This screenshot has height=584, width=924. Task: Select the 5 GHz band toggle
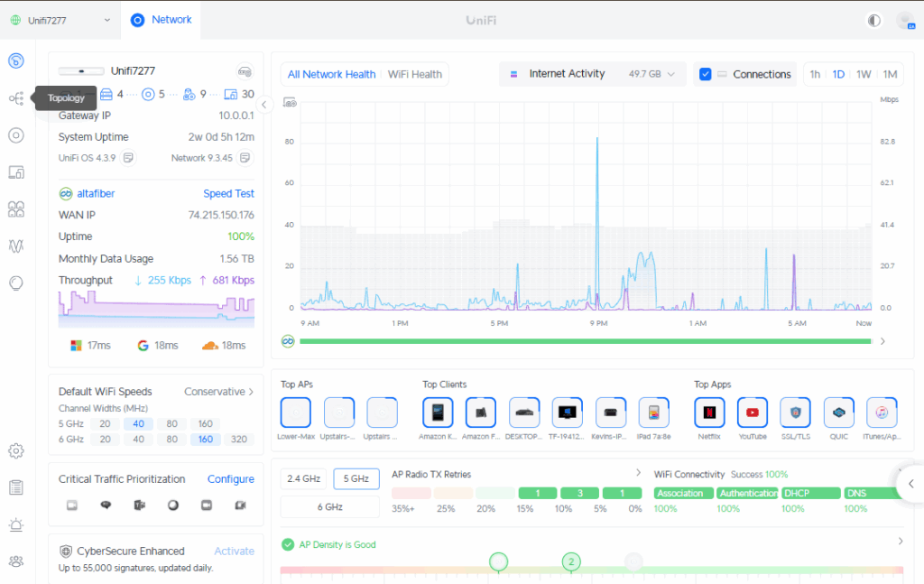356,479
